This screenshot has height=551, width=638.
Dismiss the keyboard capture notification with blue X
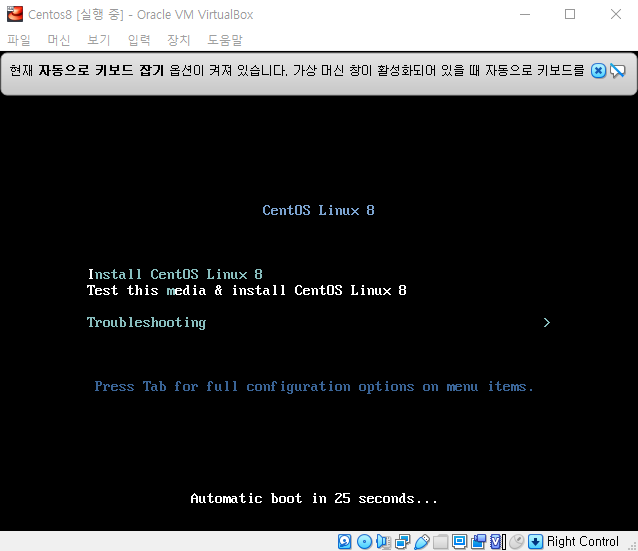click(598, 71)
